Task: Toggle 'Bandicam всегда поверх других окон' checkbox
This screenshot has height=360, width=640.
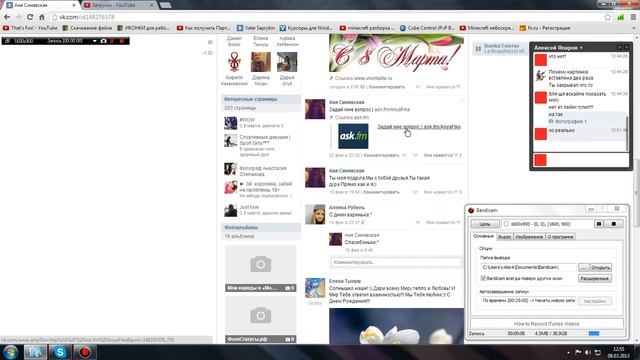Action: coord(483,278)
